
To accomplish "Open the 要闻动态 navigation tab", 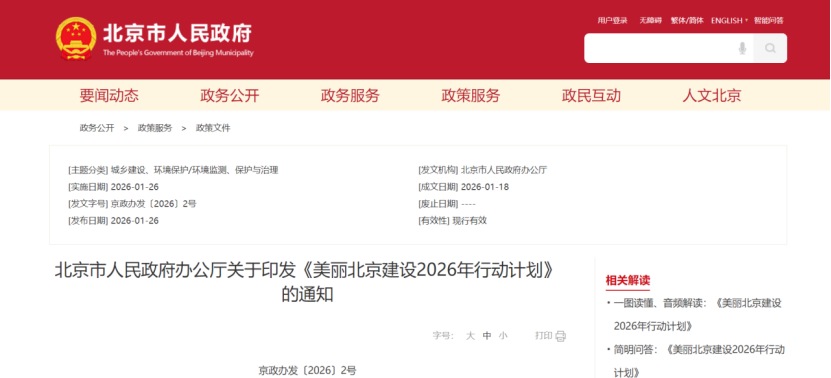I will [x=109, y=95].
